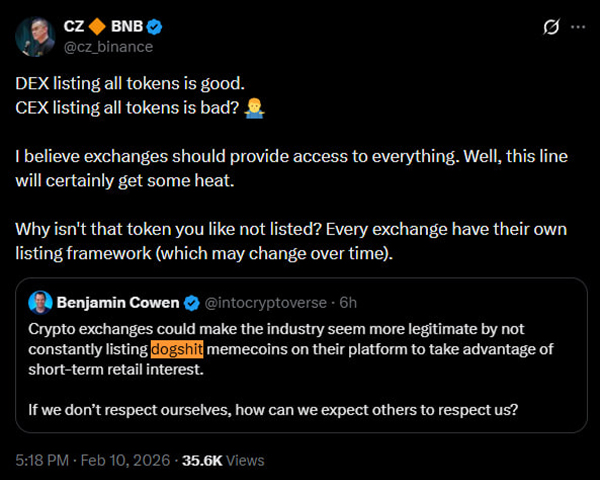Viewport: 600px width, 480px height.
Task: Open the Grok icon at top right
Action: (x=548, y=27)
